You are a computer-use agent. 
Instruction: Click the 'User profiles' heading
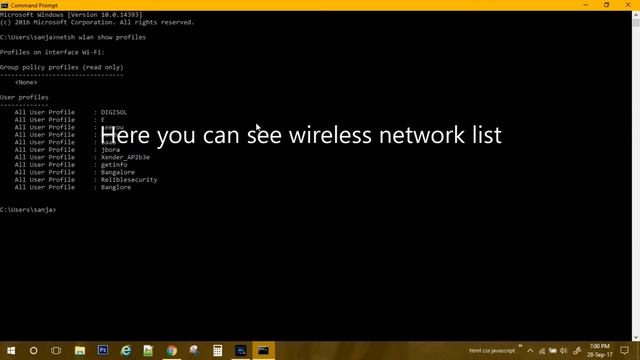[24, 97]
